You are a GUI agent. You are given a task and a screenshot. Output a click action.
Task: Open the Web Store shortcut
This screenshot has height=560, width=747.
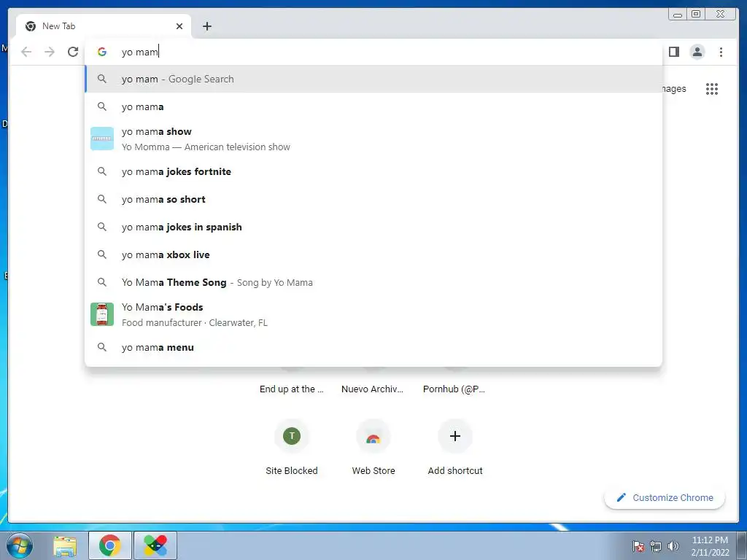(x=373, y=448)
